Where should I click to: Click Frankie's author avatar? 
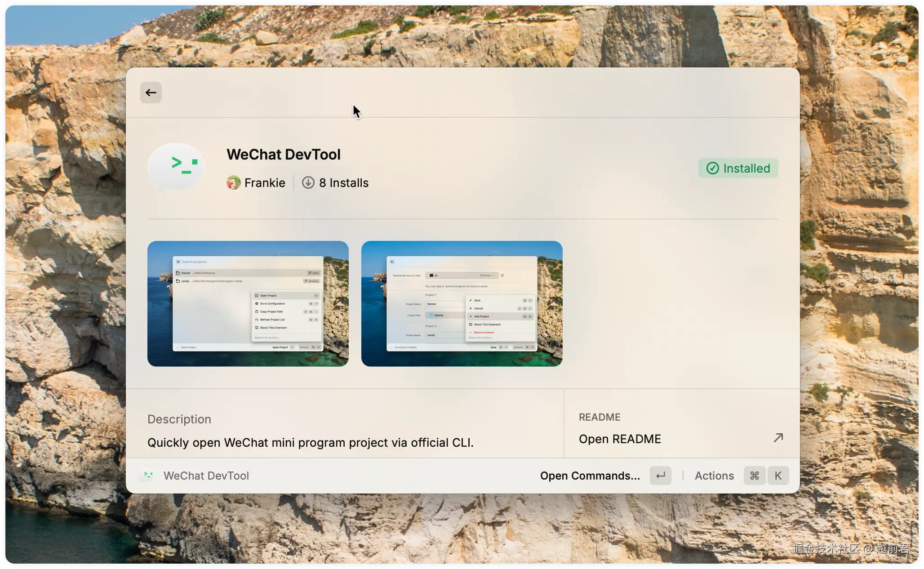[234, 183]
